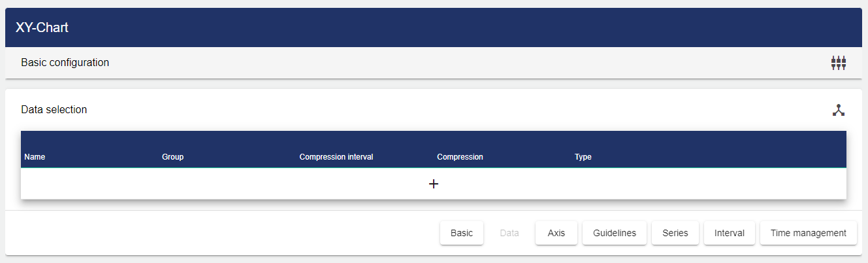Click the data hierarchy icon in Data selection
The width and height of the screenshot is (868, 263).
click(839, 110)
